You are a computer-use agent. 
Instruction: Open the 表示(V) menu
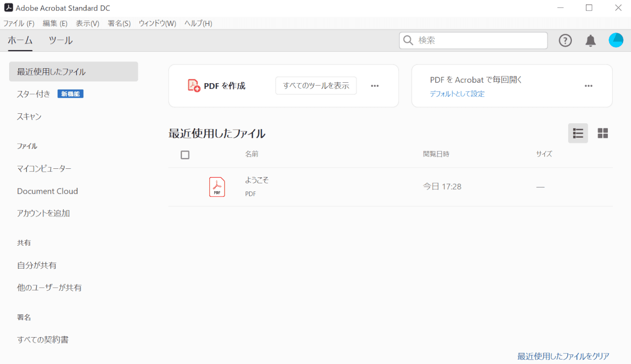click(x=87, y=23)
